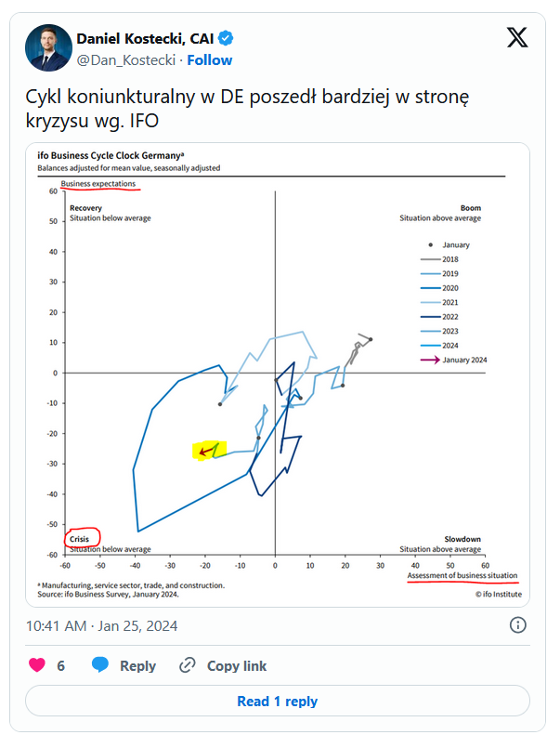Viewport: 560px width, 748px height.
Task: Click the Boom quadrant label on the chart
Action: pyautogui.click(x=470, y=208)
